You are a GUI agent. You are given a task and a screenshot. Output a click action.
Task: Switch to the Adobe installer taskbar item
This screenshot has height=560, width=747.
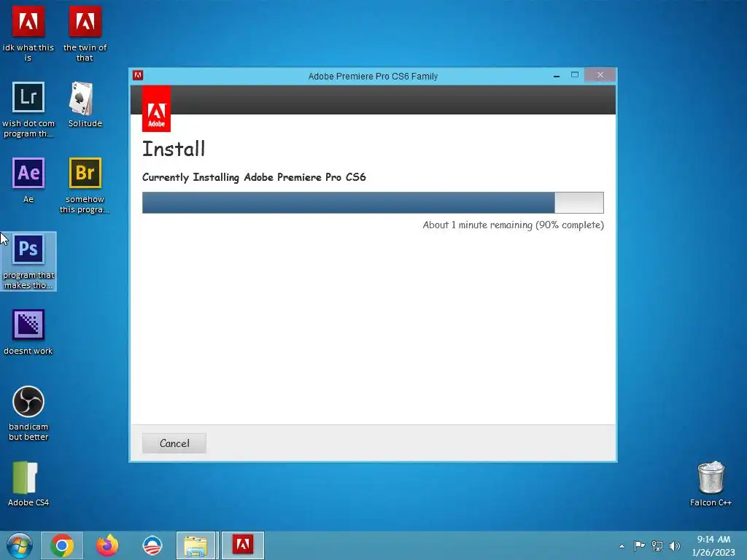point(242,545)
